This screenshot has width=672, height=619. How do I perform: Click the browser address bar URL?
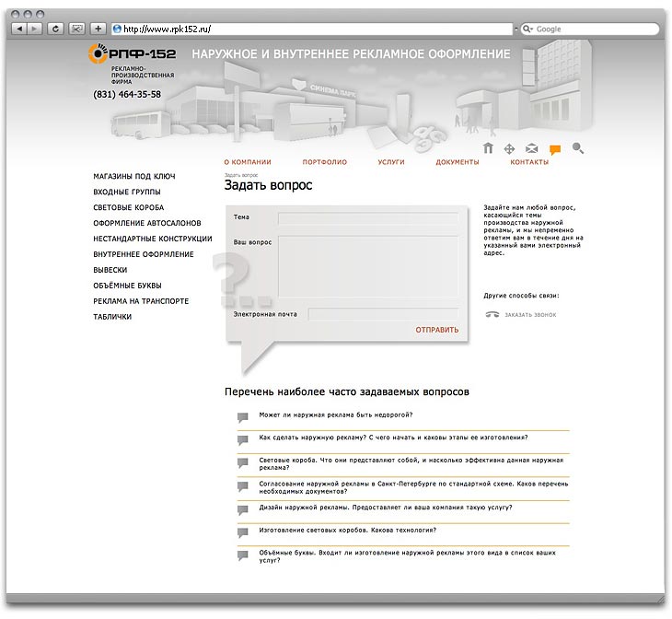168,29
